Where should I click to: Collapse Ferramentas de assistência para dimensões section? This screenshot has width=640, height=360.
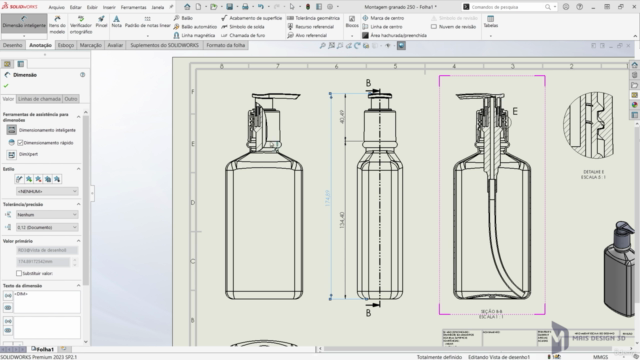pos(78,117)
